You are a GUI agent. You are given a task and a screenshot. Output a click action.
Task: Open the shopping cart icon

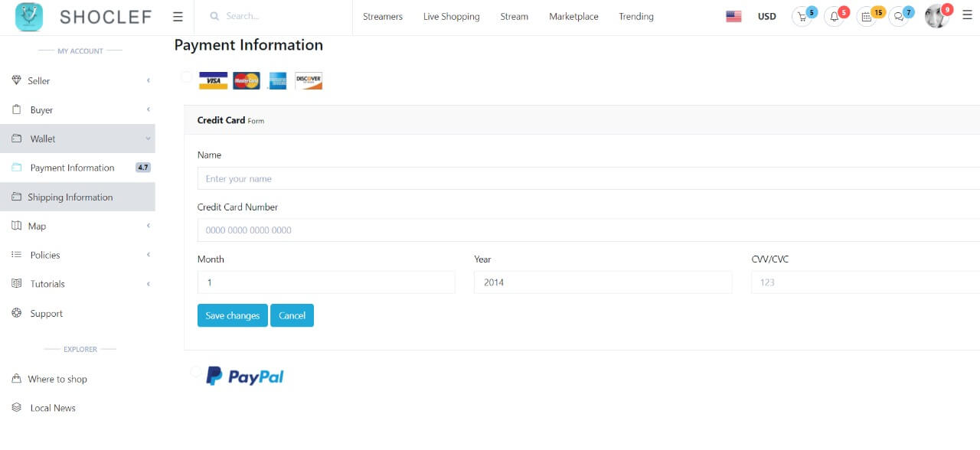pyautogui.click(x=802, y=17)
